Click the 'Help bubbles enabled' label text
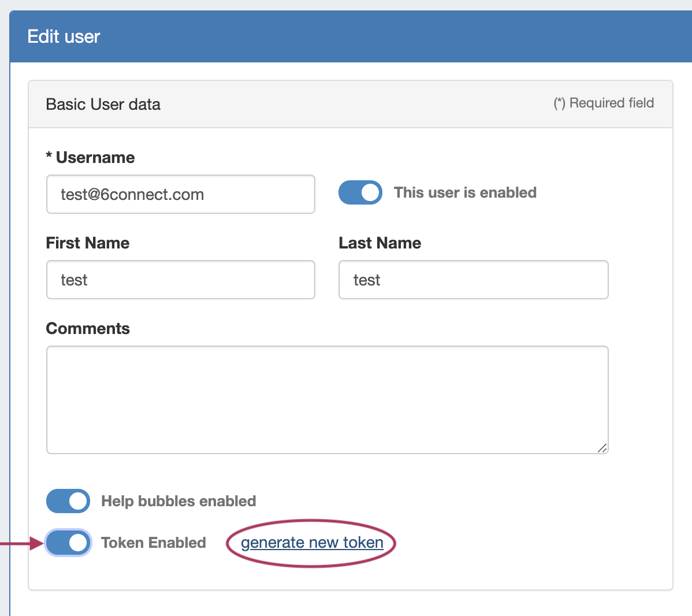 pyautogui.click(x=178, y=501)
